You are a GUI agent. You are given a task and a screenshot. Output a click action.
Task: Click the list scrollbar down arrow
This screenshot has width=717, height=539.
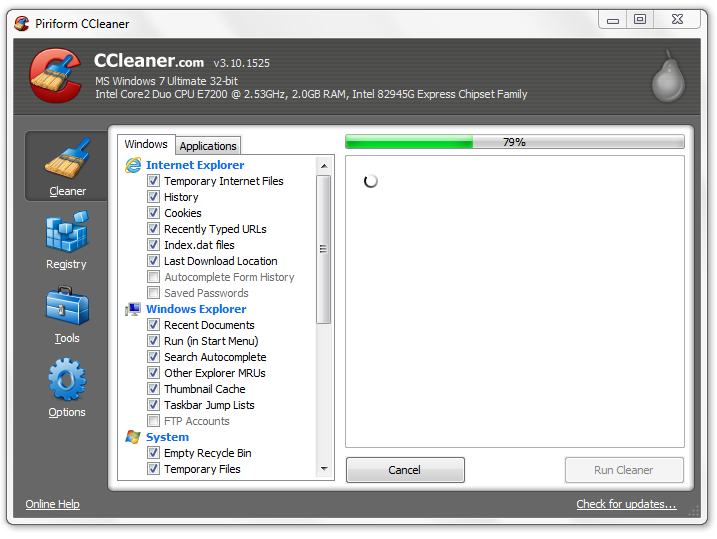coord(324,469)
